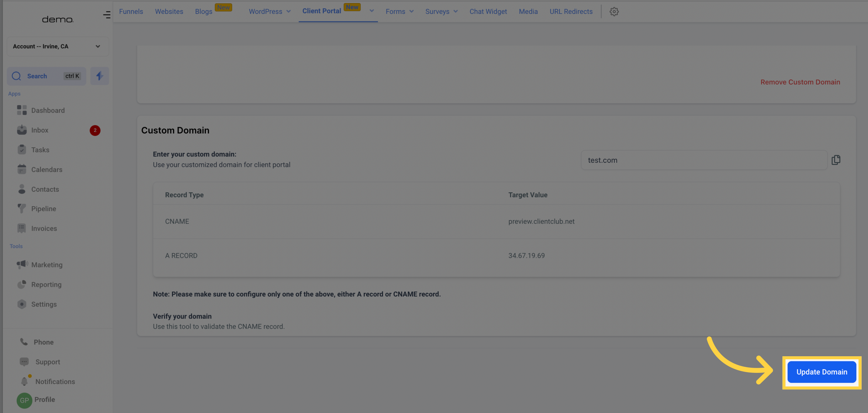Open the GP Profile avatar
The height and width of the screenshot is (413, 868).
[24, 400]
